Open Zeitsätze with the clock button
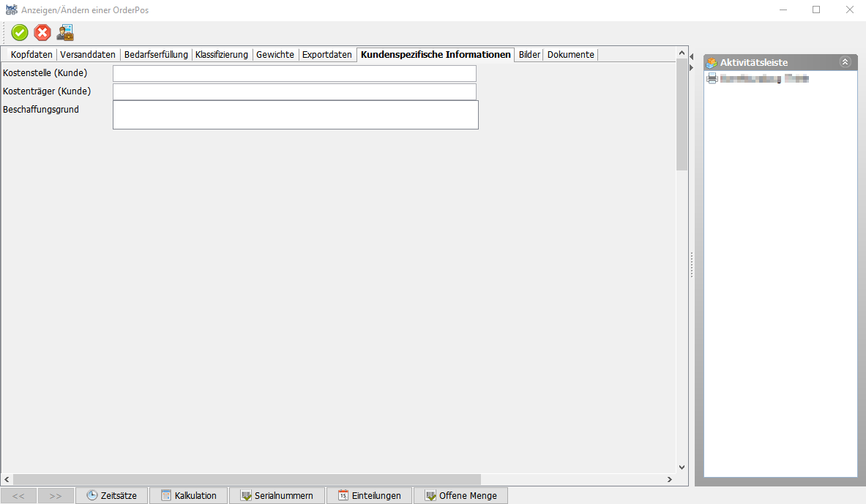 pos(111,495)
